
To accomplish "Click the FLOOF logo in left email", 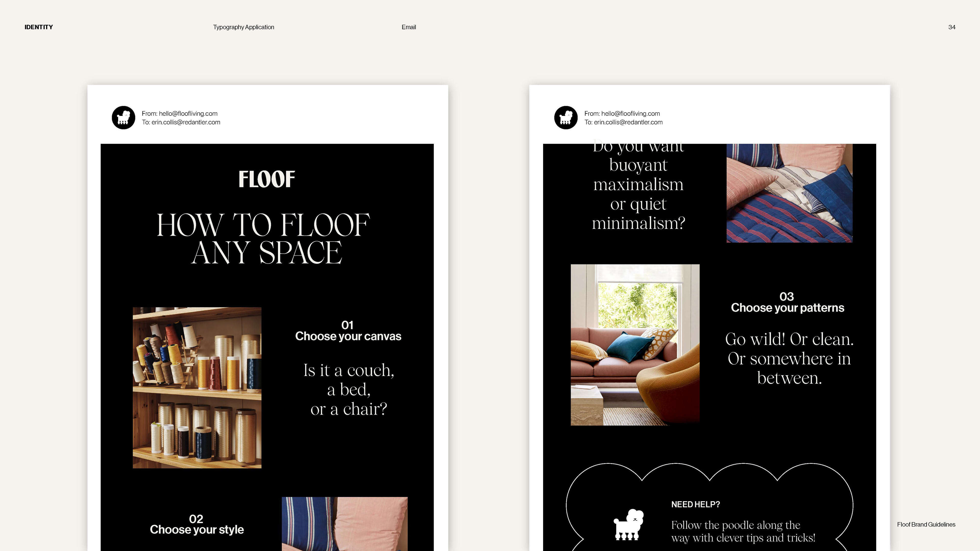I will (267, 179).
